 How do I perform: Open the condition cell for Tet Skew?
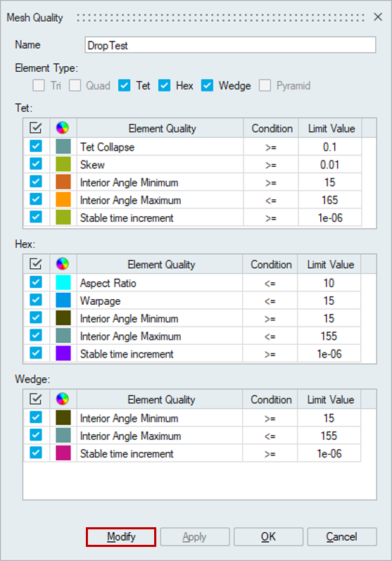point(271,165)
